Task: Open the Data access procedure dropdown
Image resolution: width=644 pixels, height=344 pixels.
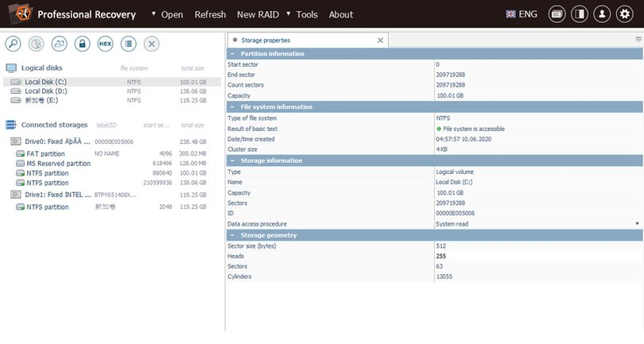Action: pos(637,224)
